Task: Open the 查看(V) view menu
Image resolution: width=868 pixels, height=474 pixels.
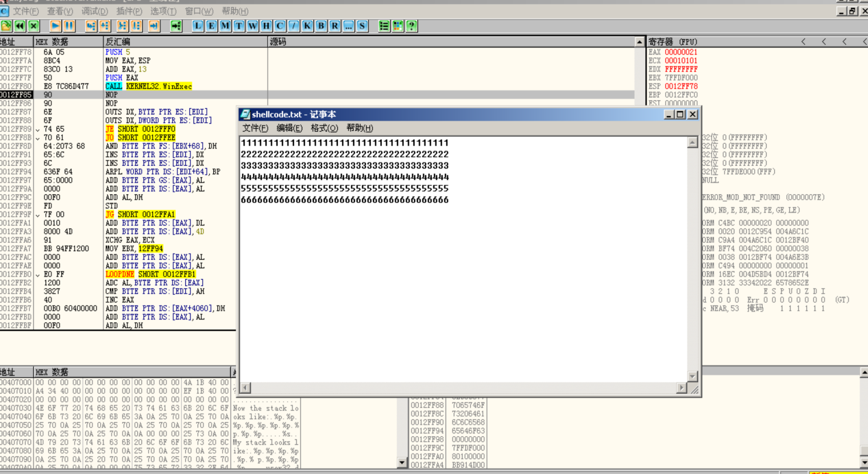Action: pyautogui.click(x=60, y=11)
